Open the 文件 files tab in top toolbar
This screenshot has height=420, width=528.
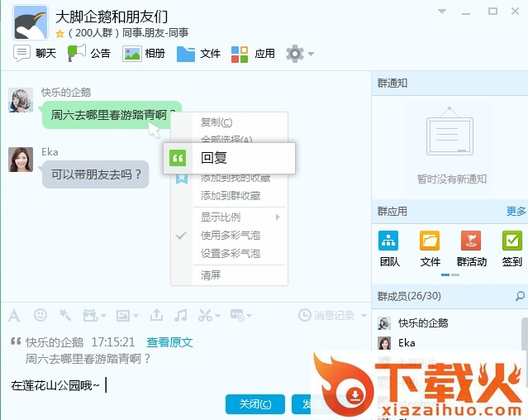[199, 54]
